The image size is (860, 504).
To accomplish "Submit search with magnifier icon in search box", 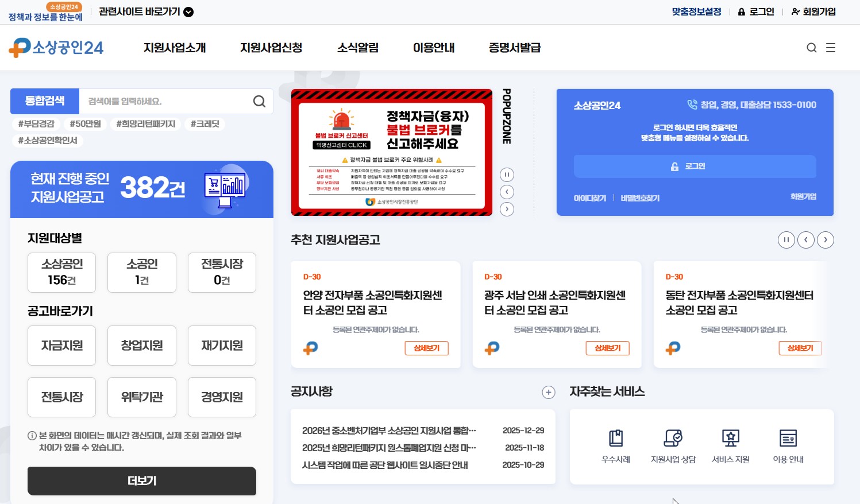I will [259, 102].
